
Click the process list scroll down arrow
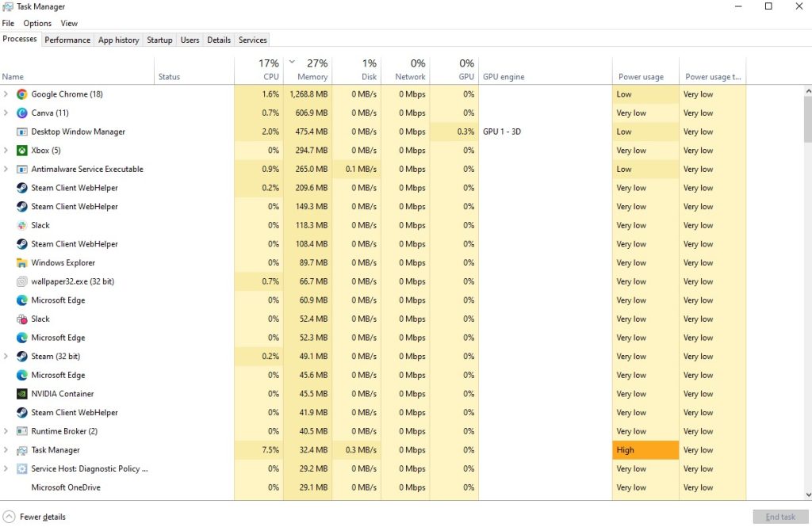click(808, 495)
